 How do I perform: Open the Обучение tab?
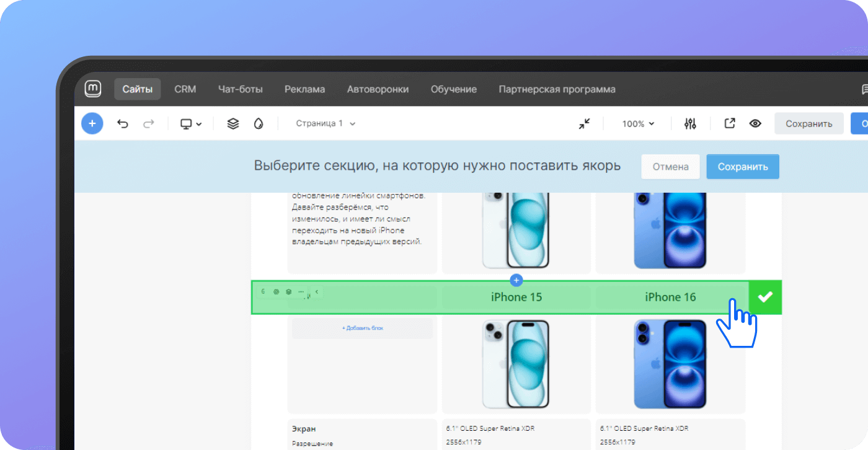pyautogui.click(x=454, y=89)
